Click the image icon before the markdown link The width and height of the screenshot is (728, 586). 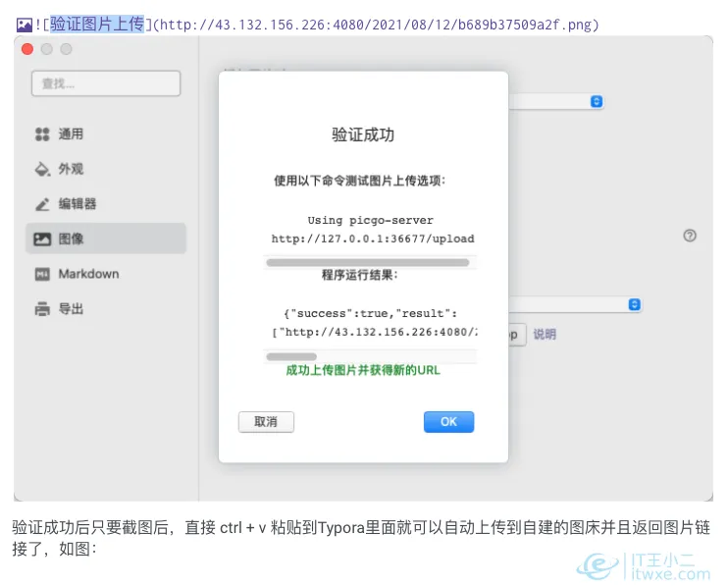[x=25, y=25]
